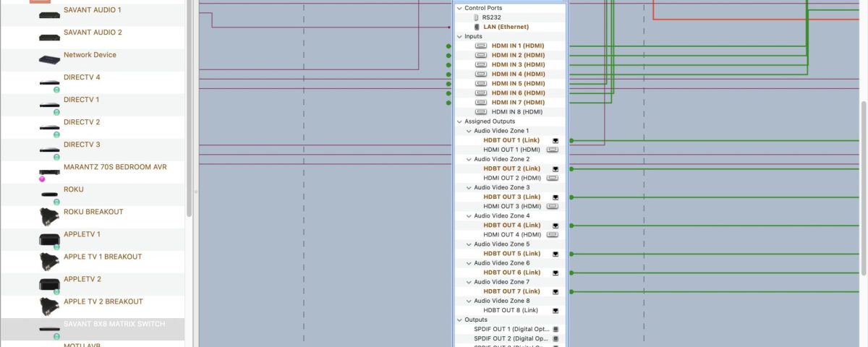
Task: Click the green connection dot for HDMI IN 1
Action: pyautogui.click(x=448, y=46)
